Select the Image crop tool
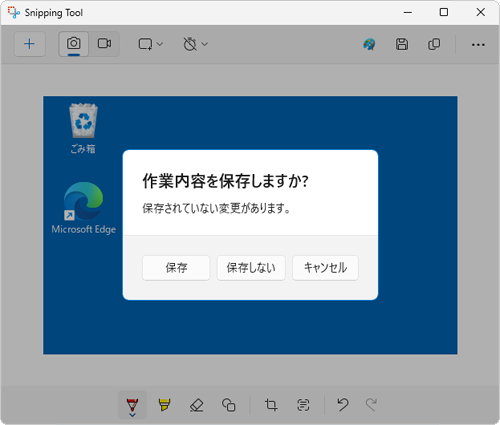Screen dimensions: 500x425 [x=271, y=405]
